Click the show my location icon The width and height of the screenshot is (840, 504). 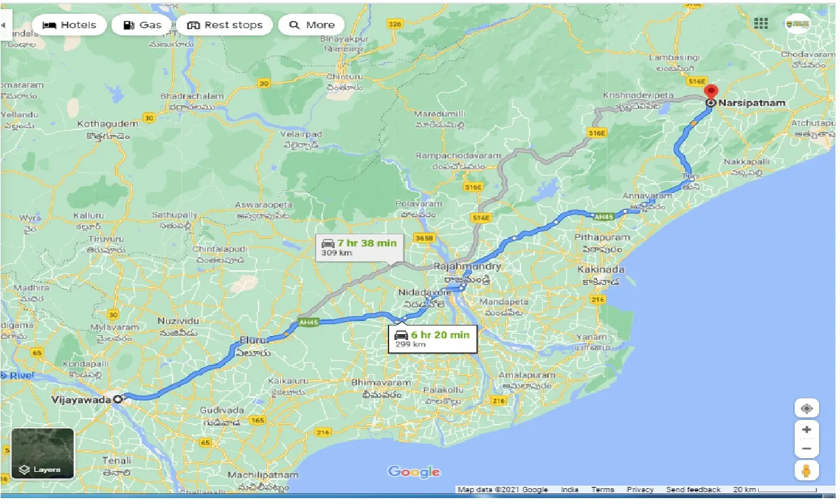tap(806, 408)
